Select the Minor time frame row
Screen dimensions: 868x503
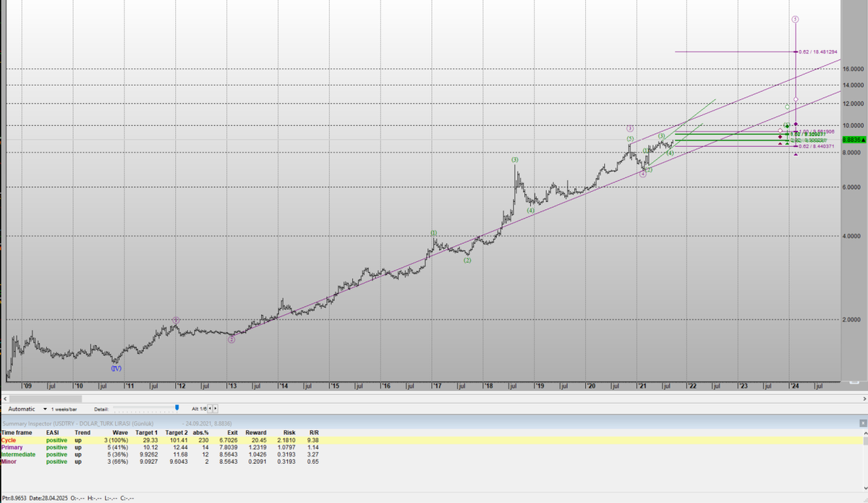coord(433,462)
